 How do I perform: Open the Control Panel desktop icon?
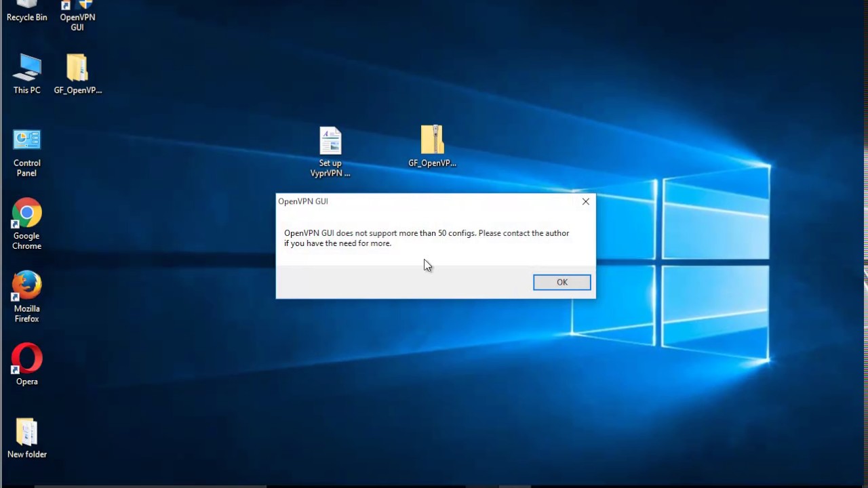pos(26,153)
